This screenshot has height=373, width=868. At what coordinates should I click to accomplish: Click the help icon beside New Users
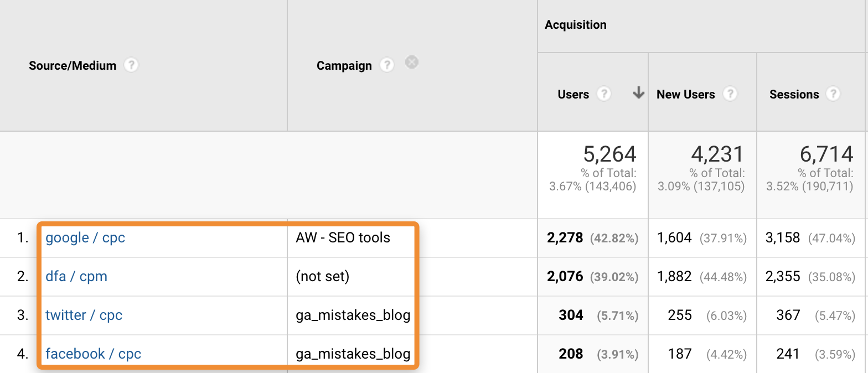(x=730, y=94)
